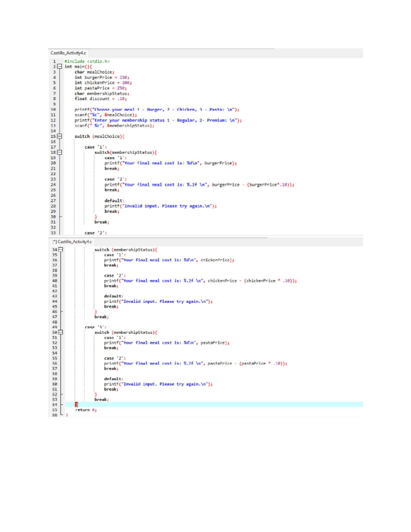Click the highlighted closing brace on line 64

point(76,405)
